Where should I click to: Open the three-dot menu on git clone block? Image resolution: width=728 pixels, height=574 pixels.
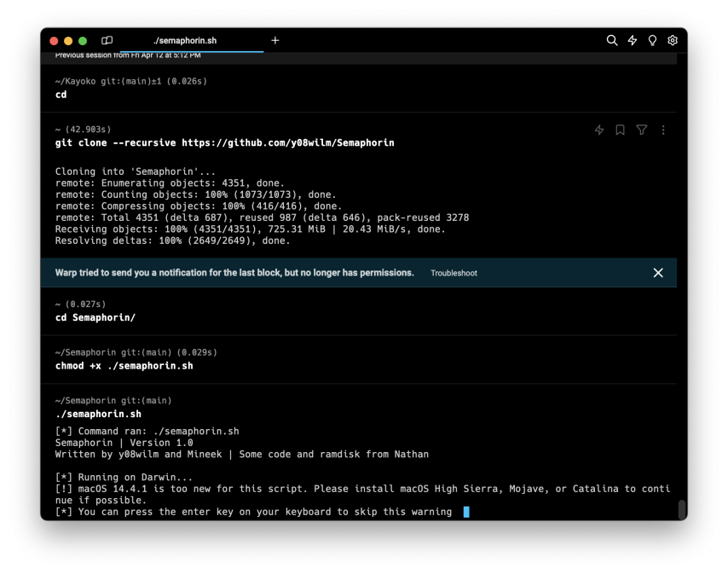663,130
